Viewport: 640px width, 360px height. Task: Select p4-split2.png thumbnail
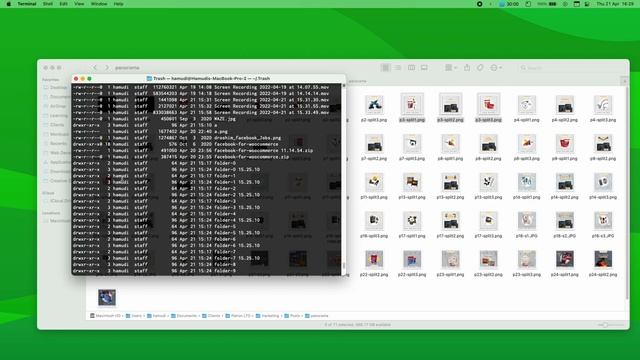pos(564,104)
